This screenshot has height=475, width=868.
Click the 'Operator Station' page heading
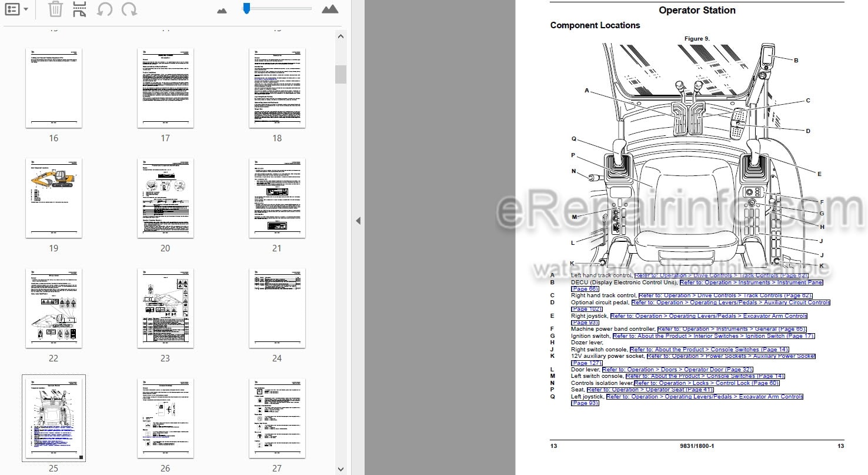point(697,11)
